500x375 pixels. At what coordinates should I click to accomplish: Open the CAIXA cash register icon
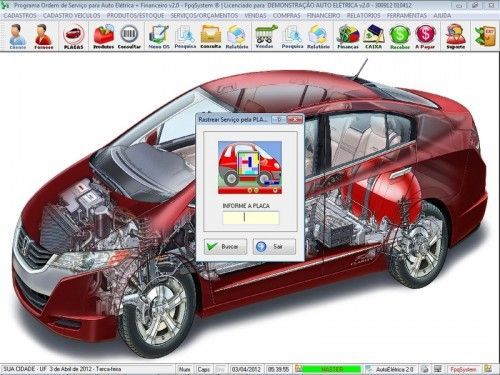point(373,37)
